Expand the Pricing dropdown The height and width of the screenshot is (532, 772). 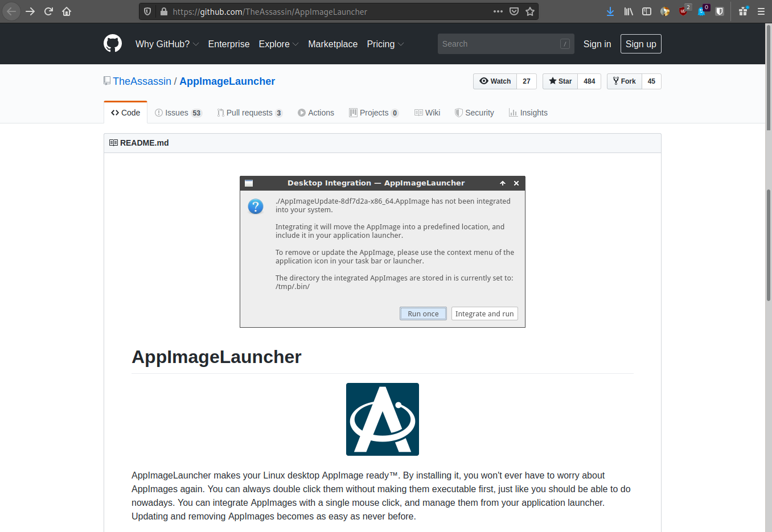pos(385,44)
